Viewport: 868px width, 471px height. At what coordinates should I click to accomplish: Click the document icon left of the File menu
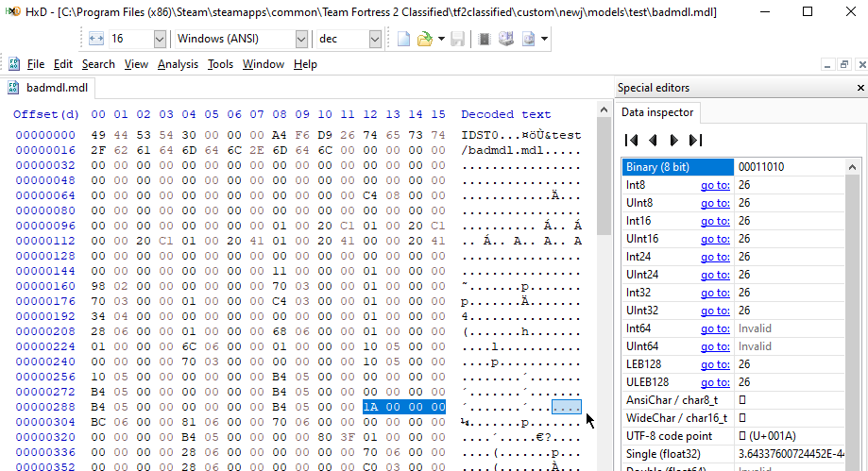click(x=14, y=64)
